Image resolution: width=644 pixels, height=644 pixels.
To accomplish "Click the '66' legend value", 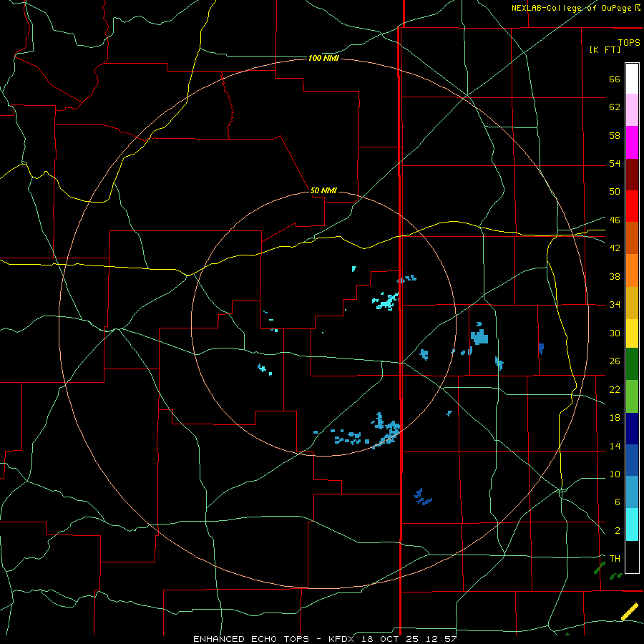I will pos(615,79).
